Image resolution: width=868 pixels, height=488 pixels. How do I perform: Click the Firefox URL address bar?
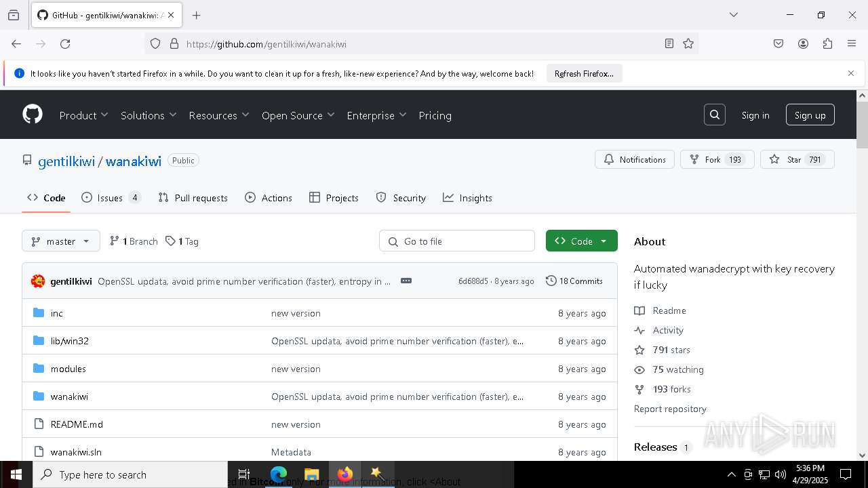point(420,44)
